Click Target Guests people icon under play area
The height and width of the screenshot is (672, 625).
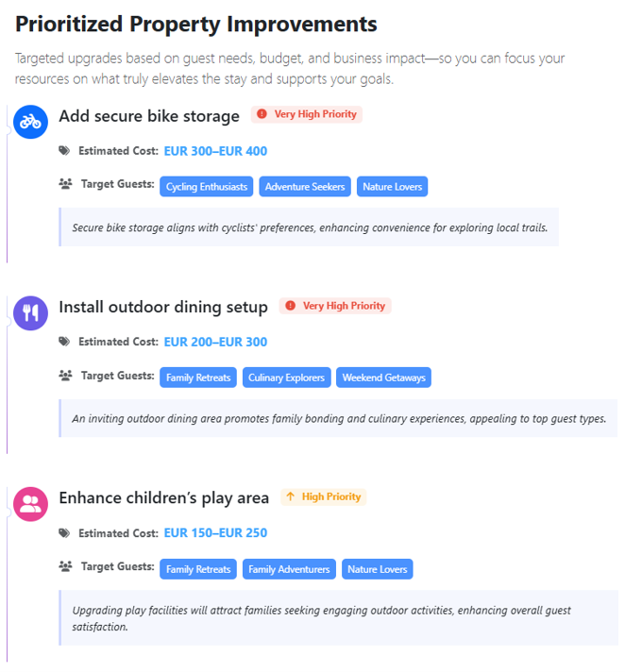65,567
